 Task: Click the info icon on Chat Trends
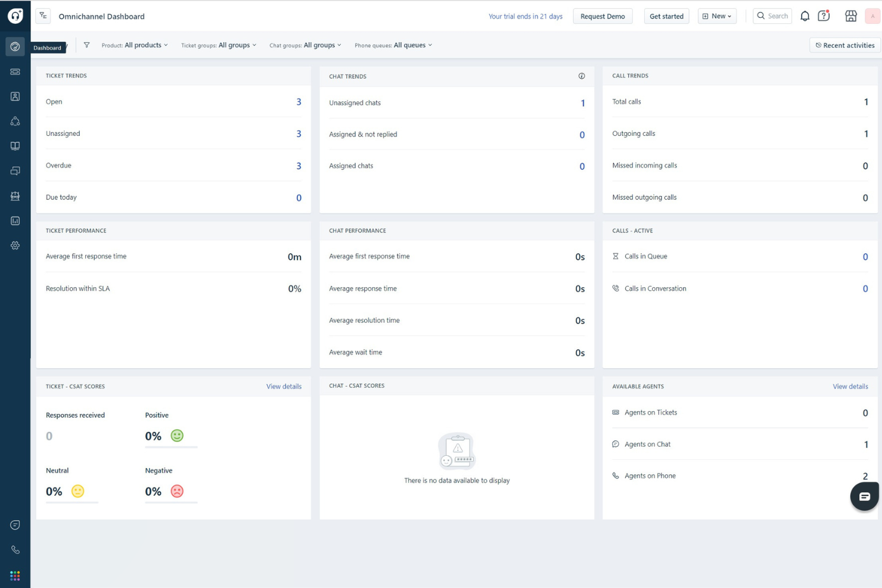[582, 76]
